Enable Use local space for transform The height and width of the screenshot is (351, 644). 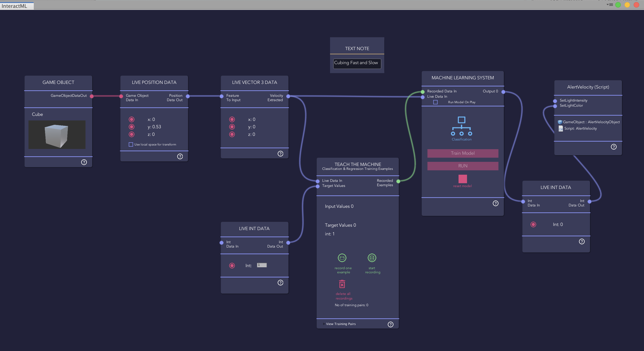click(x=131, y=144)
